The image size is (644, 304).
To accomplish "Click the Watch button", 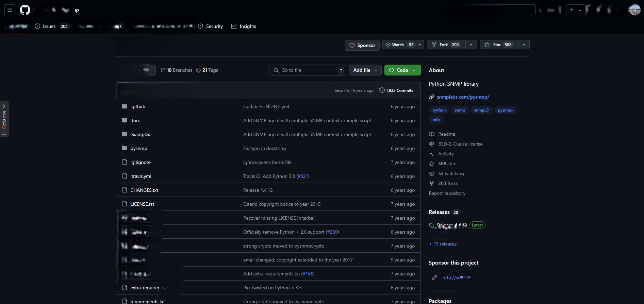I will click(x=399, y=45).
